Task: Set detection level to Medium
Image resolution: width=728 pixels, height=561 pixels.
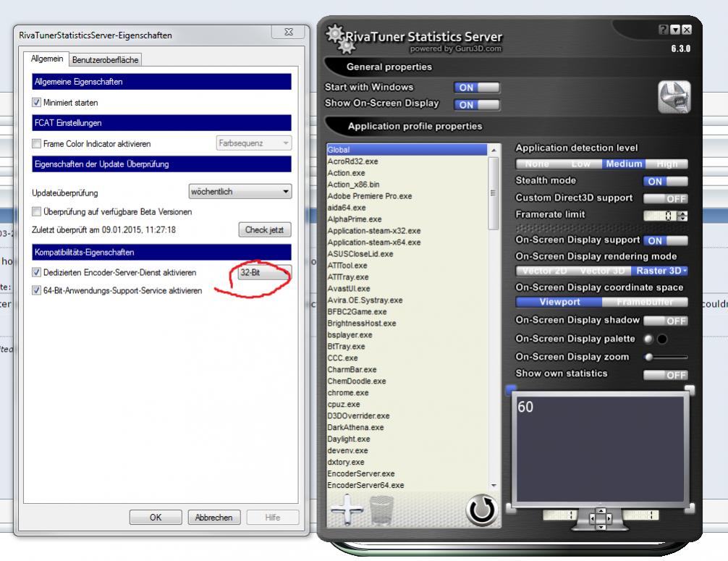Action: pyautogui.click(x=624, y=164)
